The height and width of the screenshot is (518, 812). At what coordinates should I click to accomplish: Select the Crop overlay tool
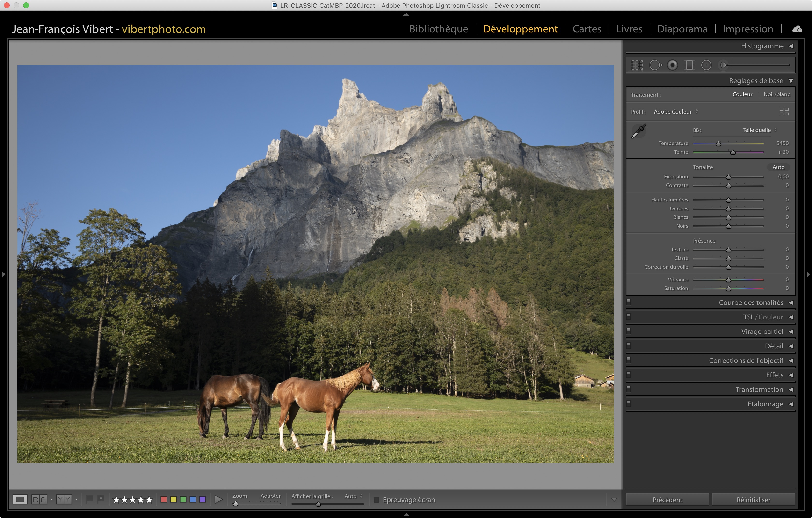click(x=637, y=65)
